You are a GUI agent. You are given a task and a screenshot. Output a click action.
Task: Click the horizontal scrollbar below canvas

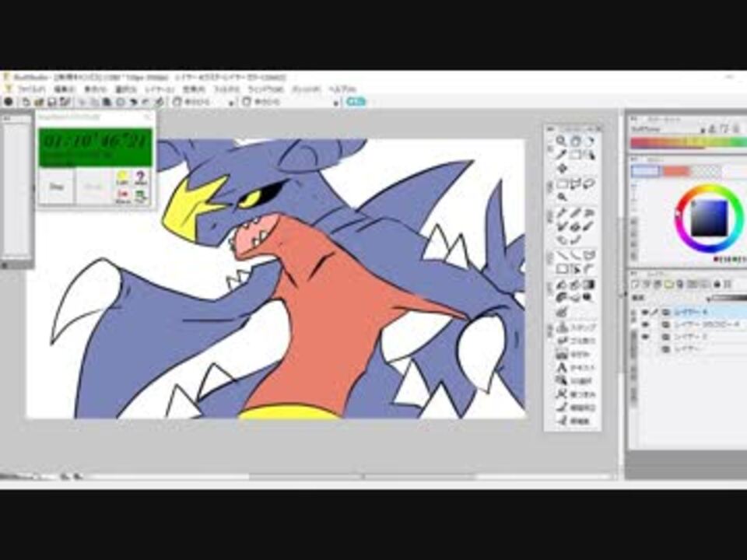pos(362,476)
